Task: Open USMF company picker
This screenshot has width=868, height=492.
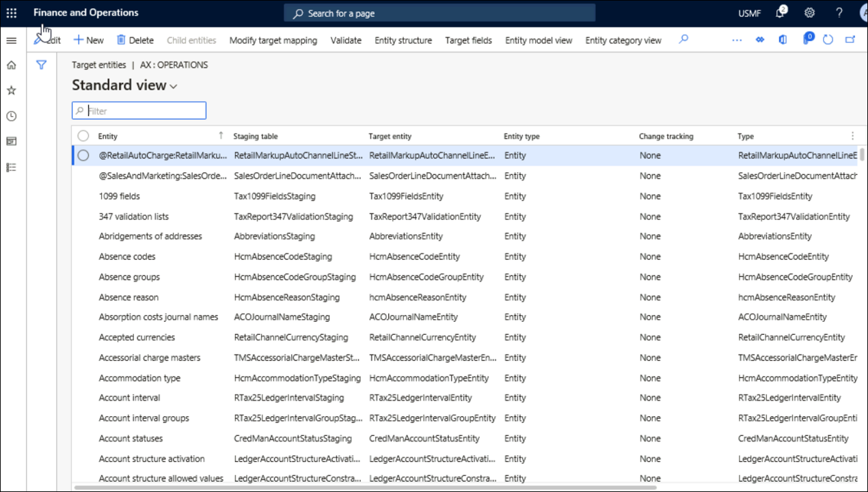Action: [749, 13]
